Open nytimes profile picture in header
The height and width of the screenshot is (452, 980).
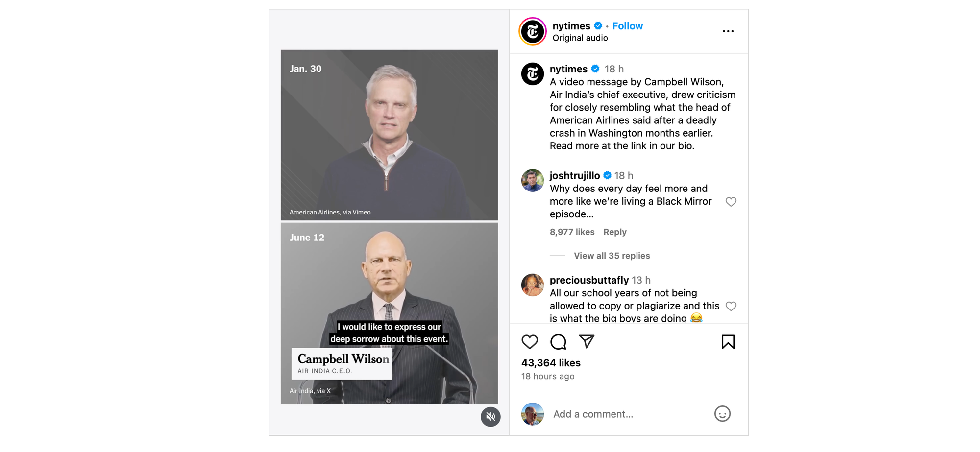point(533,31)
